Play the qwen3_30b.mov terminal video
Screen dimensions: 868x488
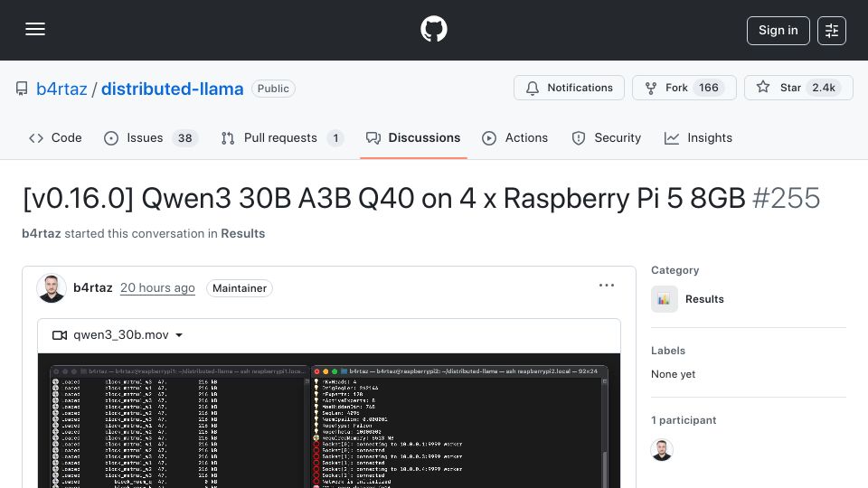329,420
